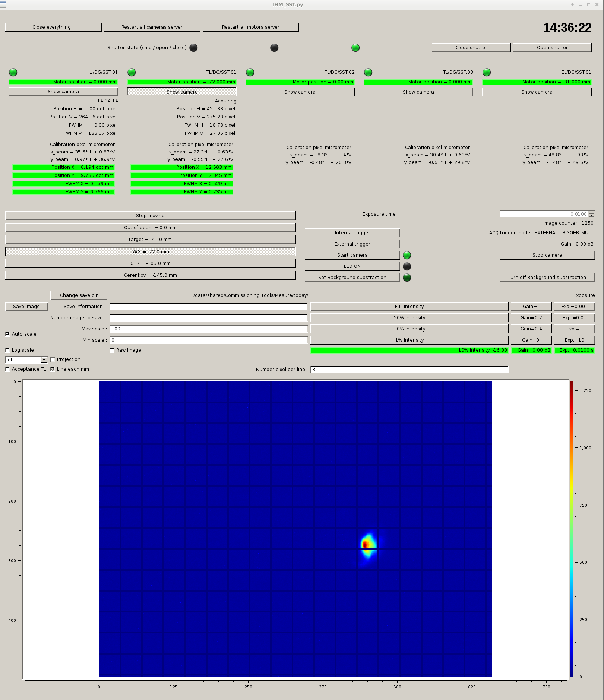
Task: Click the green status LED for EL/DG/SST.01
Action: pyautogui.click(x=487, y=72)
